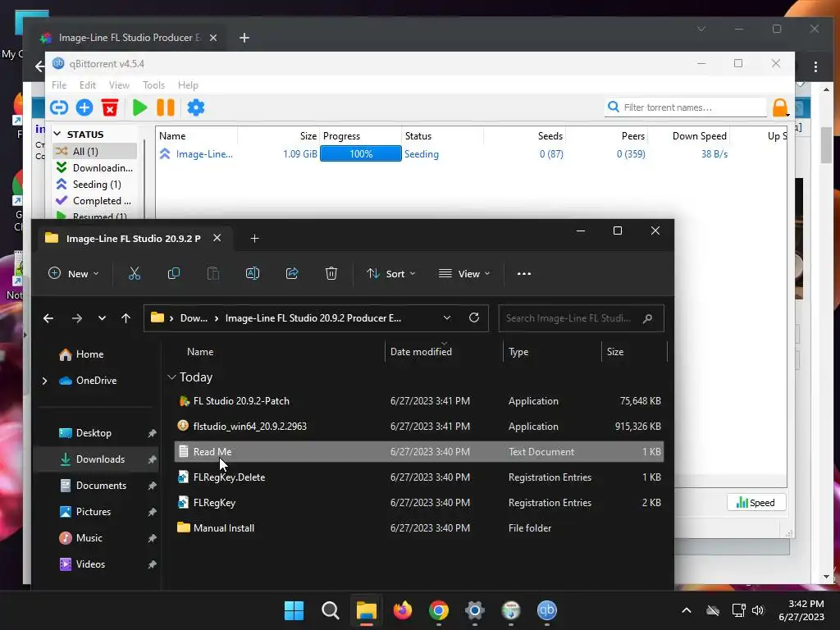The height and width of the screenshot is (630, 840).
Task: Open a new browser tab with plus button
Action: 244,38
